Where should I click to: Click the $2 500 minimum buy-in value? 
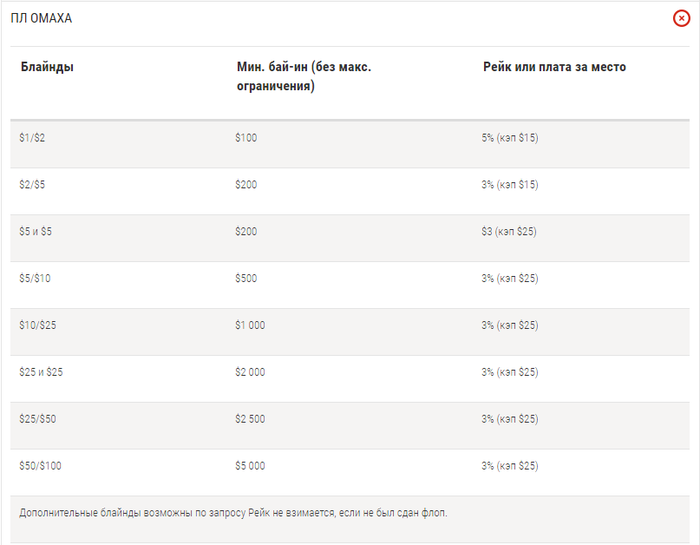tap(250, 419)
